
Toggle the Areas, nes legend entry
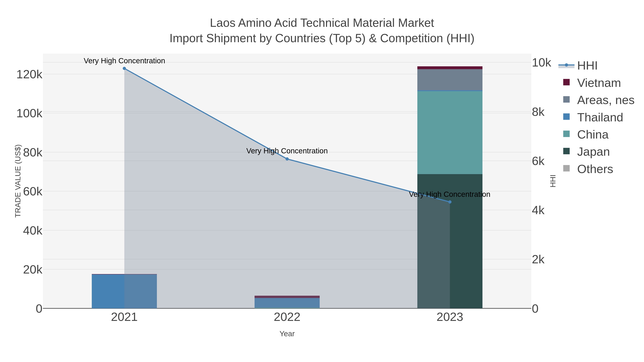[x=599, y=100]
